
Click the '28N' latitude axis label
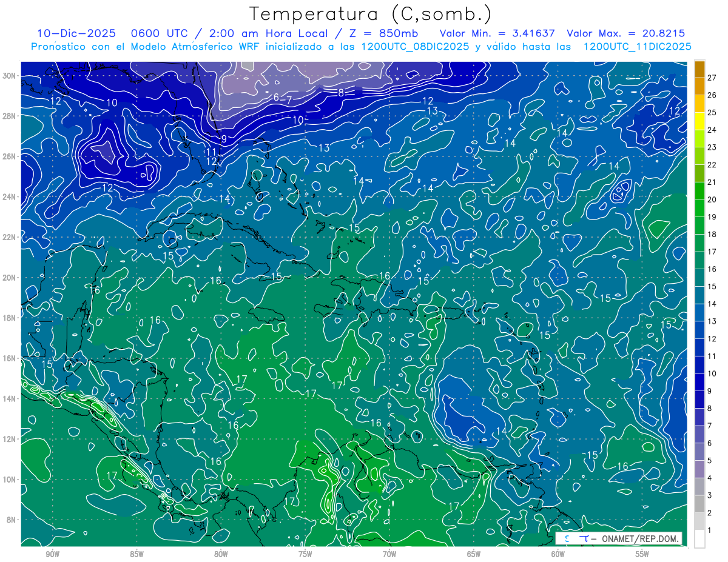[10, 116]
